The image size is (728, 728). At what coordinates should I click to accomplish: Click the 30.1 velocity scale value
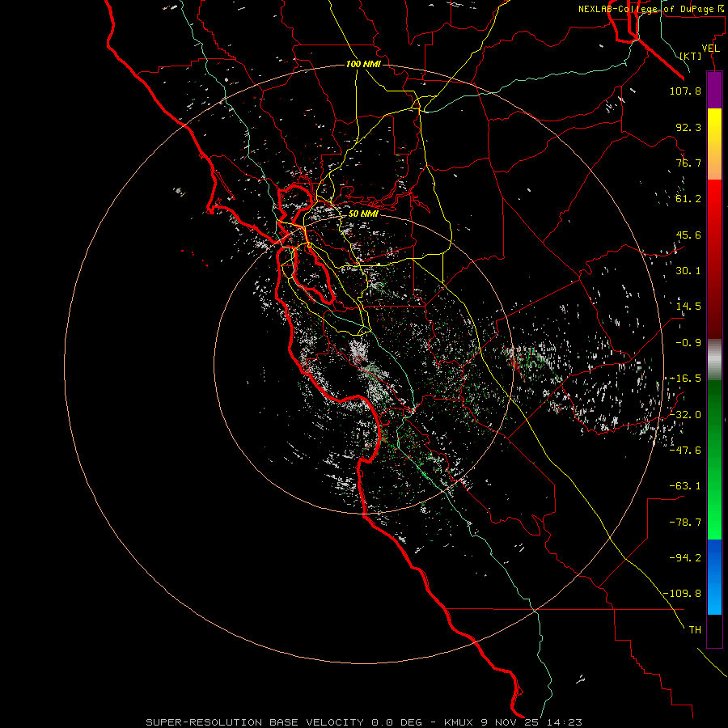pyautogui.click(x=688, y=271)
